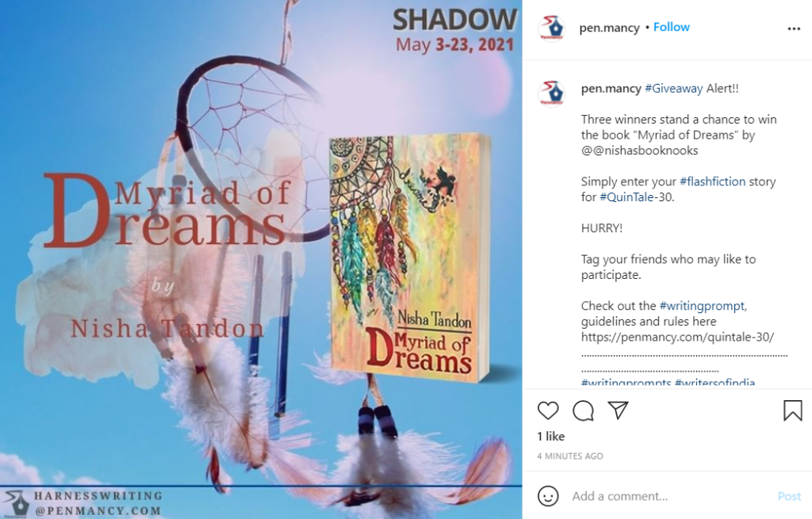812x519 pixels.
Task: Open the #flashfiction hashtag
Action: pyautogui.click(x=713, y=181)
